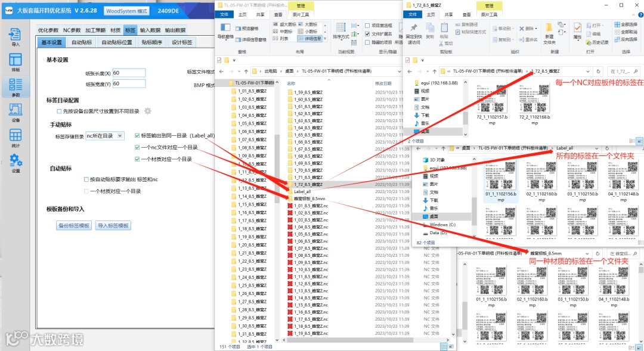Screen dimensions: 644x351
Task: Open 自动贴标 sub-tab
Action: click(82, 42)
